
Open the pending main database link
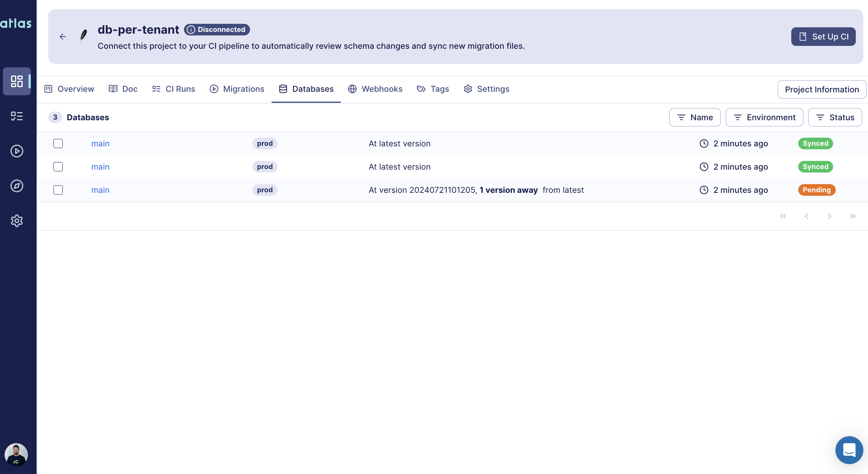click(x=100, y=190)
